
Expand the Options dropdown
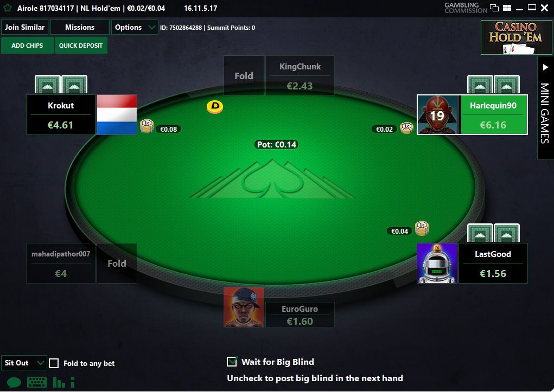tap(135, 27)
